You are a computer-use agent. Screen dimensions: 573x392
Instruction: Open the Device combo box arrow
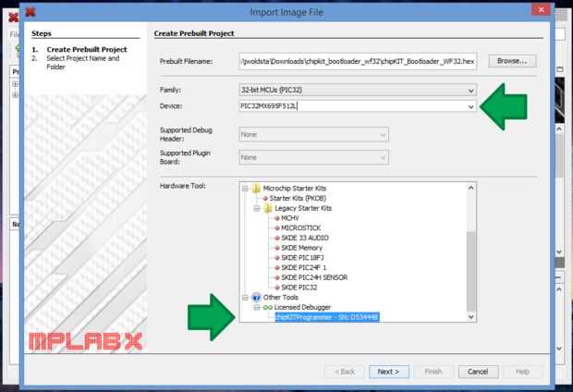pyautogui.click(x=470, y=106)
